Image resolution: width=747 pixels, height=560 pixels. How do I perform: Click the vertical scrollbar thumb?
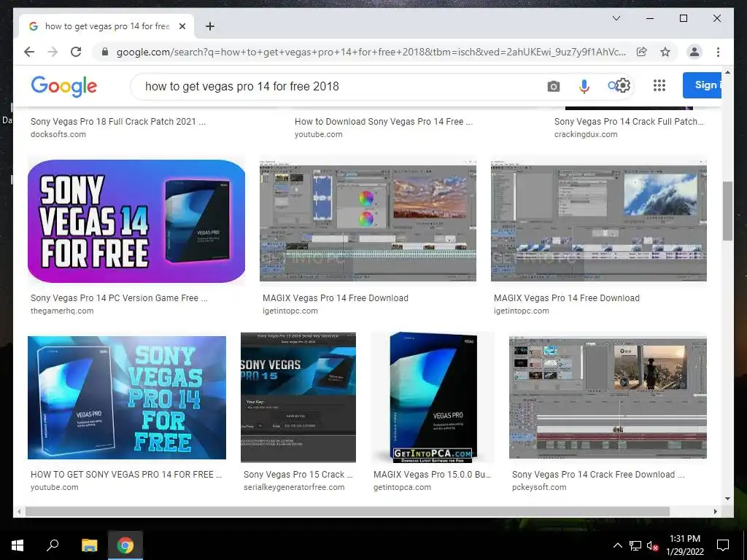tap(727, 211)
